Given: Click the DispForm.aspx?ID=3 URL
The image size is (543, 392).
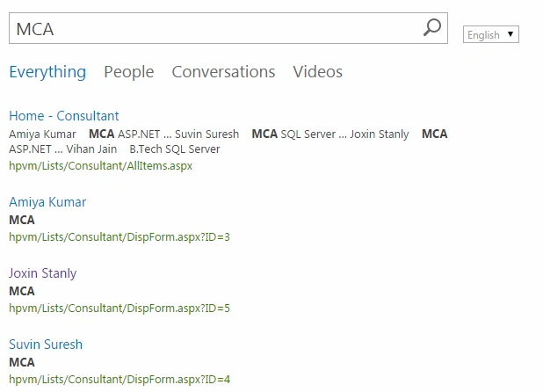Looking at the screenshot, I should [x=119, y=237].
